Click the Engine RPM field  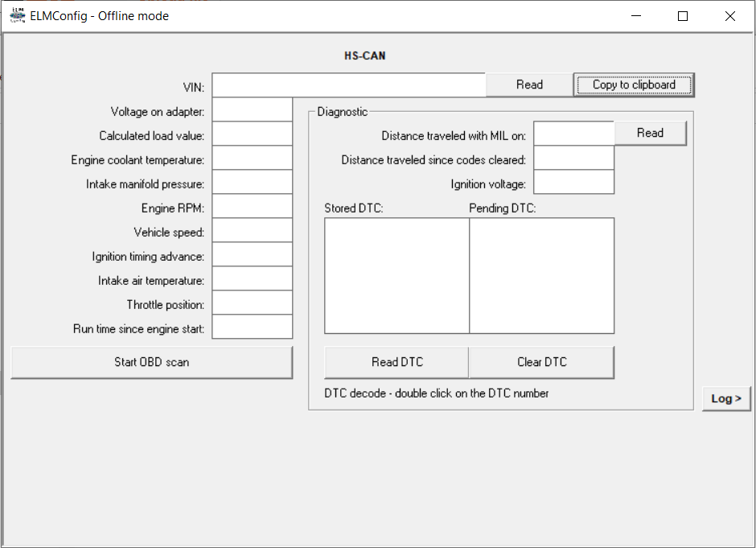[253, 205]
